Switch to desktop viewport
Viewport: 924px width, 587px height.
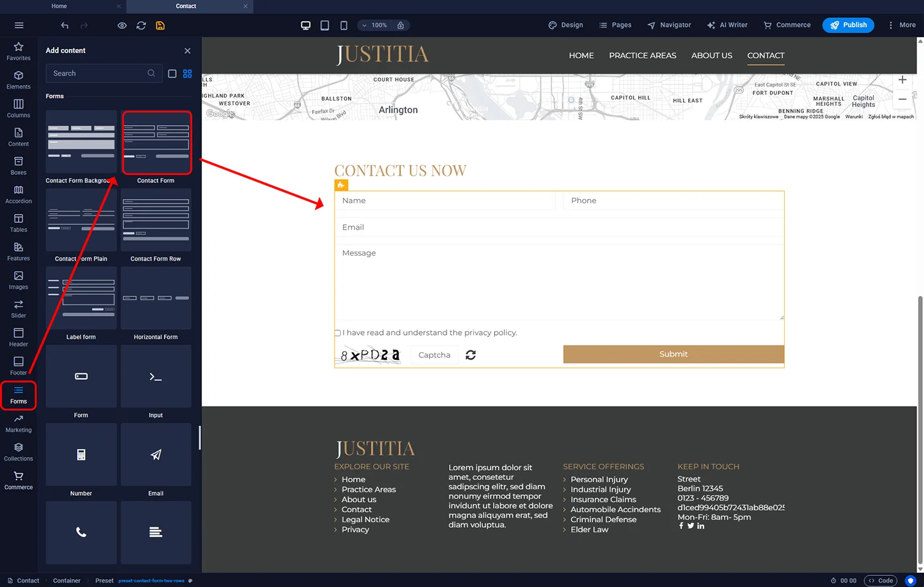tap(306, 25)
